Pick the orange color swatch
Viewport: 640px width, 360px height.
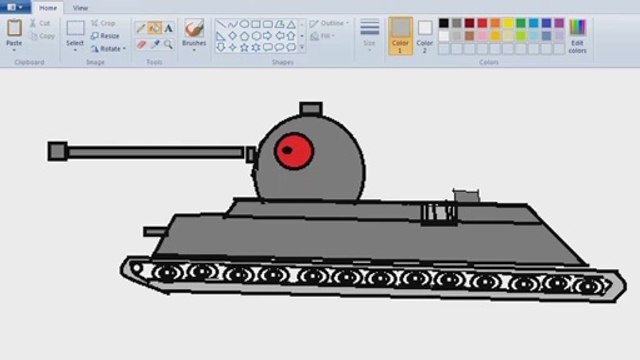point(495,23)
